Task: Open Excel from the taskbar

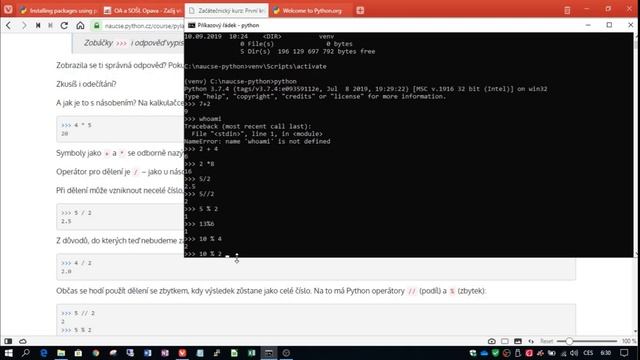Action: pyautogui.click(x=251, y=353)
